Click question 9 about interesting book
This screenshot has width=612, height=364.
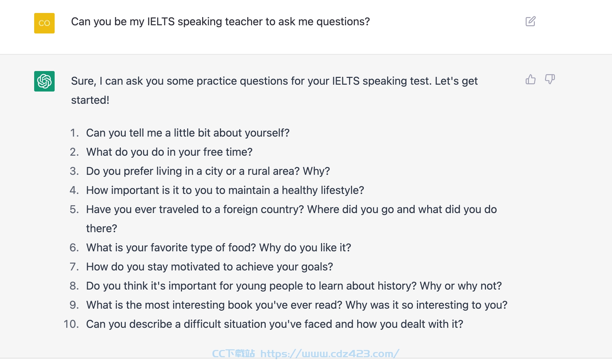click(297, 305)
